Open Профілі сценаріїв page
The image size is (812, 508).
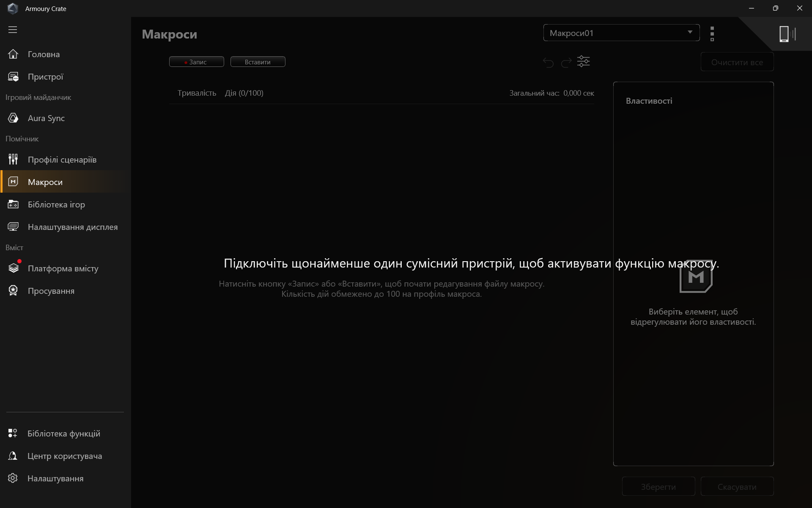[62, 160]
